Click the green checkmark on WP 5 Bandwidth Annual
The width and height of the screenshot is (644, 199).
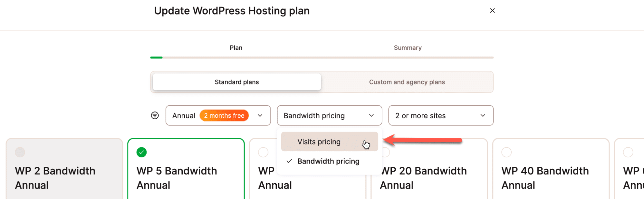click(x=141, y=152)
